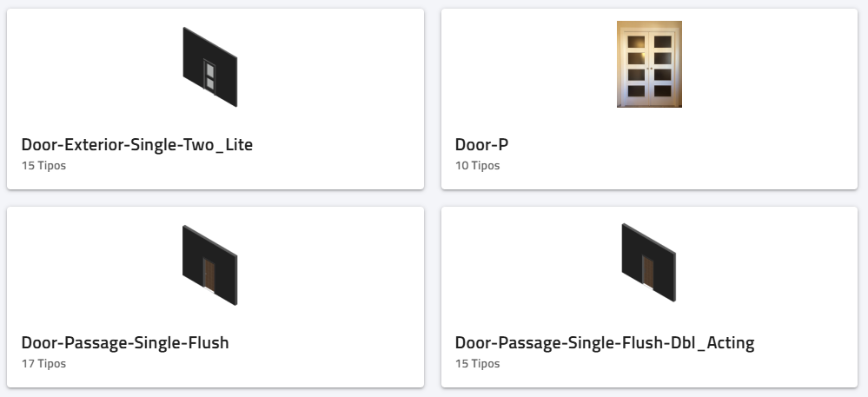Select the Door-Passage-Single-Flush preview icon
868x397 pixels.
click(209, 265)
